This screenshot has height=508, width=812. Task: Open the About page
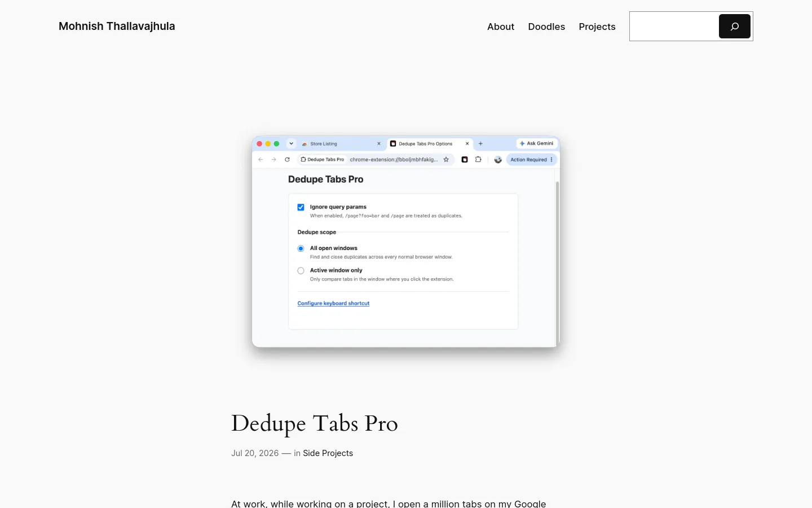tap(501, 27)
